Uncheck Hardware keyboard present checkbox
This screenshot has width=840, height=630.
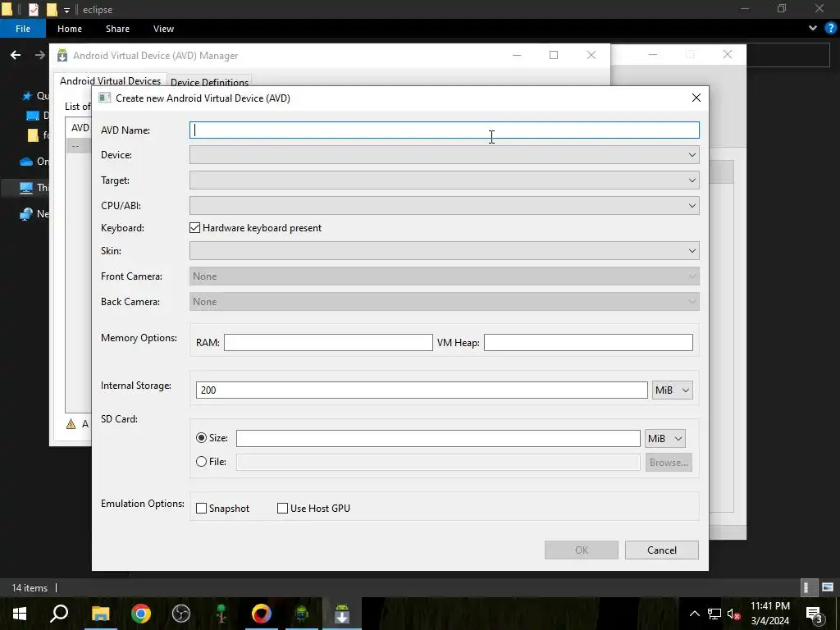[195, 228]
